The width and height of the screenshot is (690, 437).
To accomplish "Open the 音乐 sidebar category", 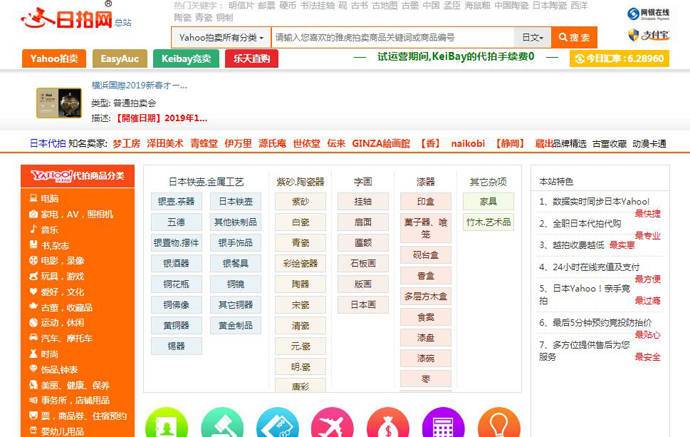I will pos(44,230).
